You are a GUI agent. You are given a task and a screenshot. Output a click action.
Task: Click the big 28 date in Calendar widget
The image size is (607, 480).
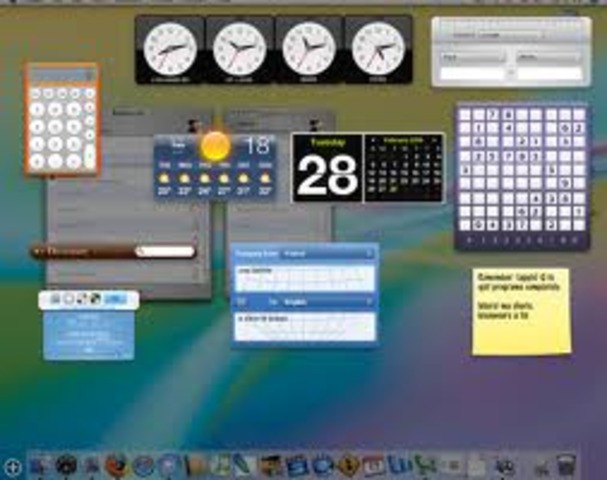coord(327,175)
